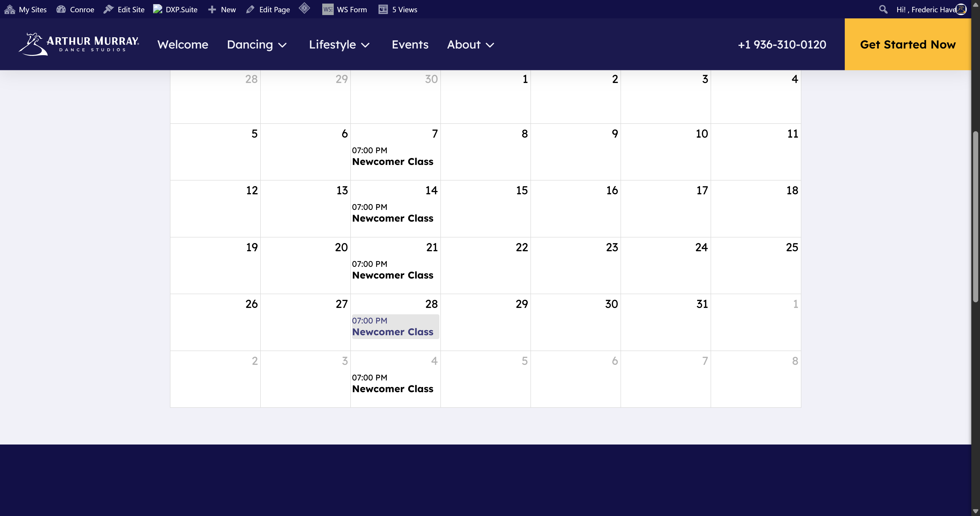
Task: Click the Conroe dashboard gauge icon
Action: point(61,9)
